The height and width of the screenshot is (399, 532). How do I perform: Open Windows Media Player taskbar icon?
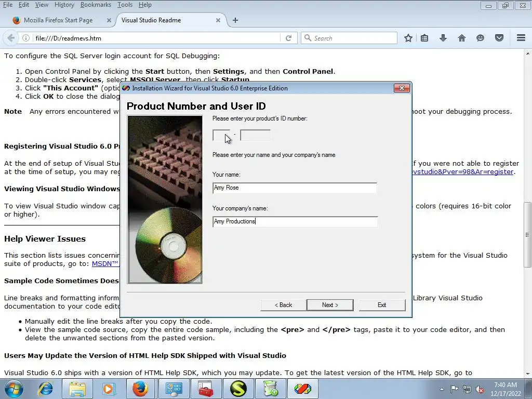[x=109, y=389]
